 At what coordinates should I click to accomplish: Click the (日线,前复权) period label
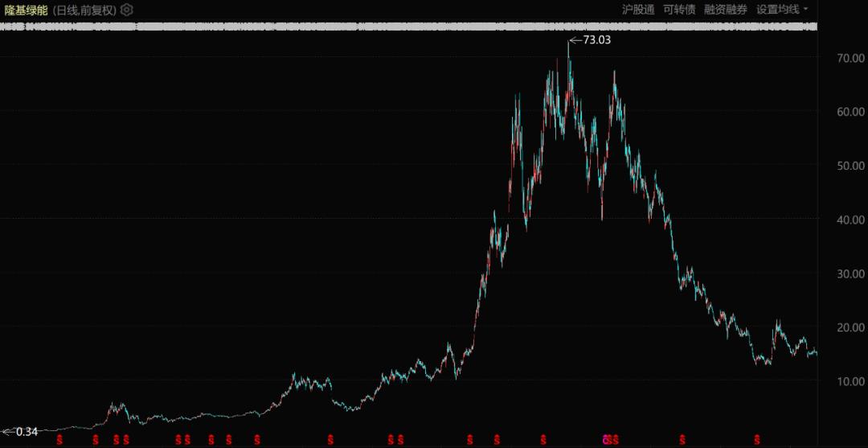(84, 10)
